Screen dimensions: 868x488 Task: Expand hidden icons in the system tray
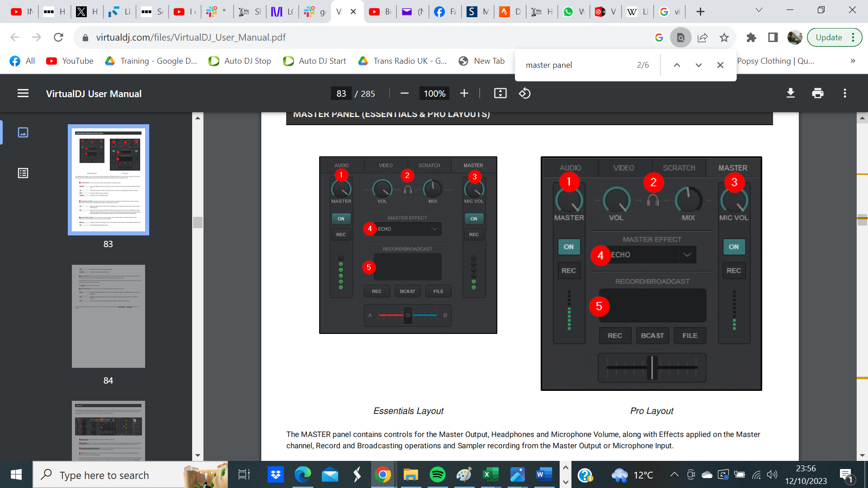pos(674,474)
